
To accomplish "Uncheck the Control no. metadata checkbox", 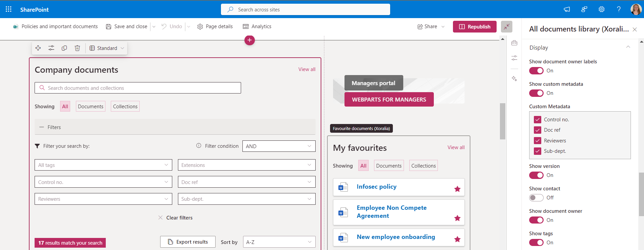I will 538,120.
